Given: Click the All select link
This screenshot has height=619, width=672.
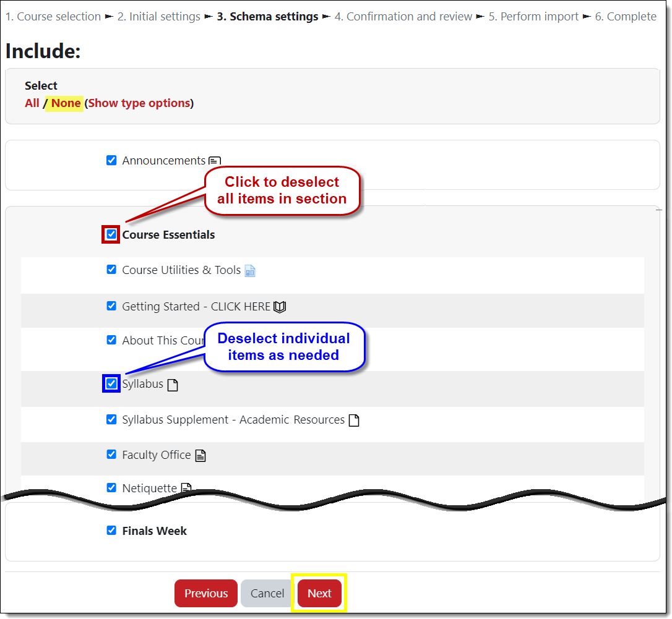Looking at the screenshot, I should [x=32, y=103].
